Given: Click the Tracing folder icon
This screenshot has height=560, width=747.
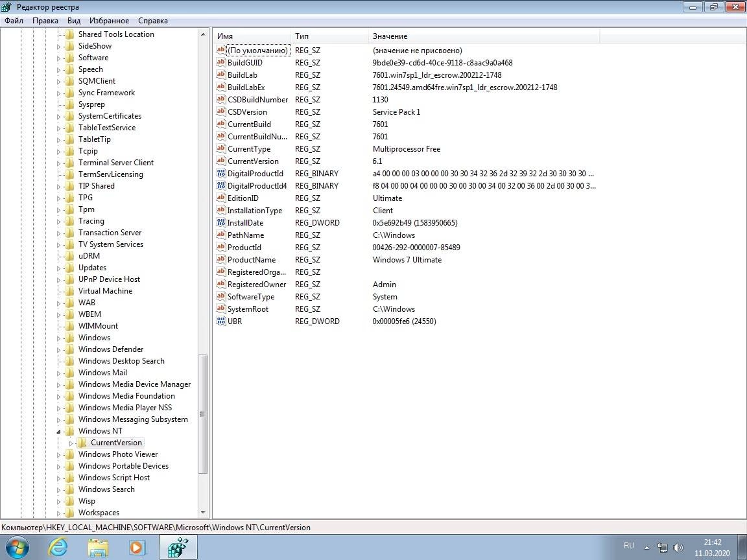Looking at the screenshot, I should tap(69, 221).
